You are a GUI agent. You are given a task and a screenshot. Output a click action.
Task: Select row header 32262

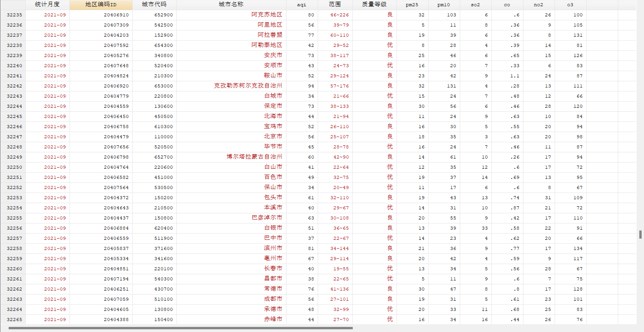point(13,289)
